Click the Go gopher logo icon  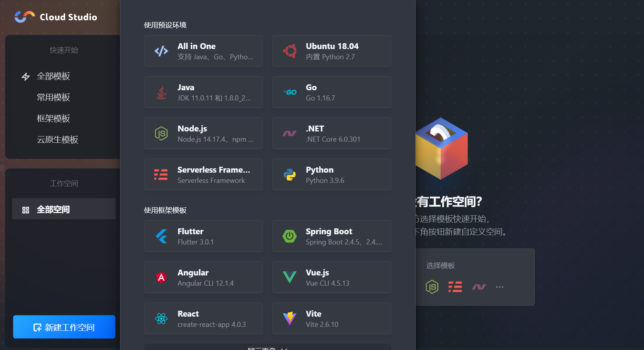[x=290, y=92]
